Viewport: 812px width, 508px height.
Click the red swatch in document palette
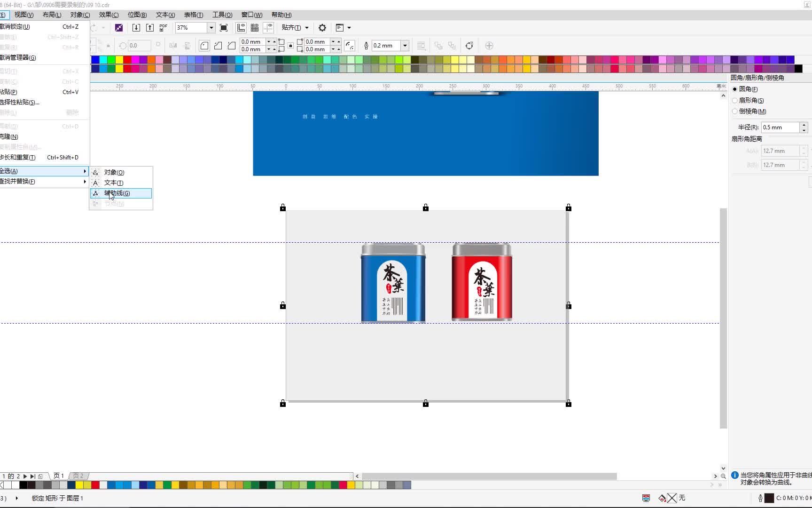pos(95,485)
